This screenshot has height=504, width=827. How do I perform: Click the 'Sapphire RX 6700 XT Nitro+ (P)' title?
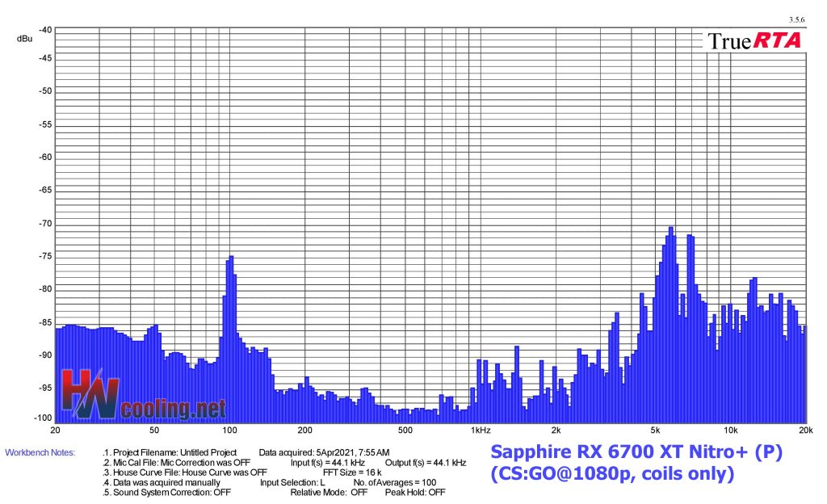[x=636, y=451]
